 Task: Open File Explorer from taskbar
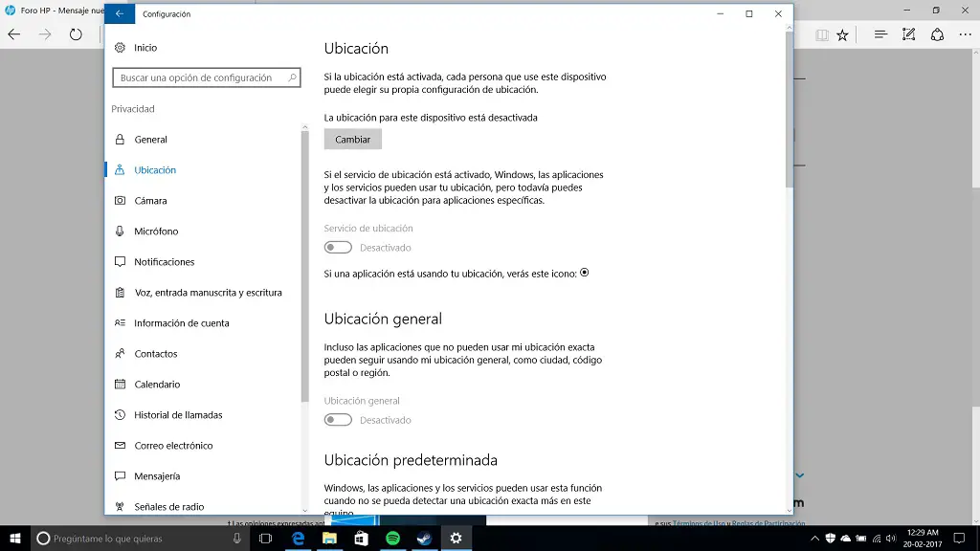tap(329, 538)
